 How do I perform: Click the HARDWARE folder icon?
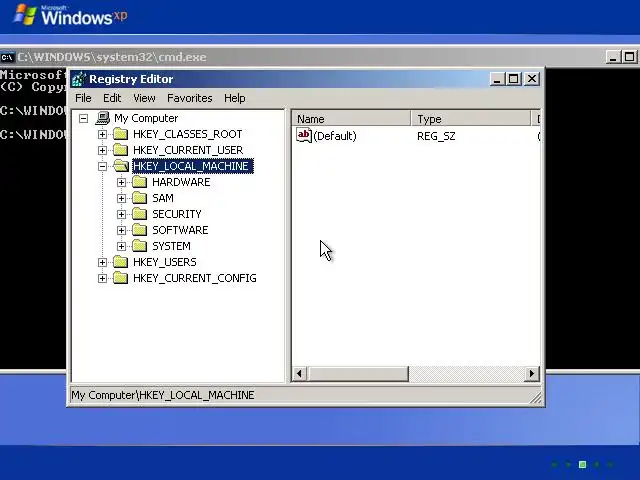click(x=140, y=182)
